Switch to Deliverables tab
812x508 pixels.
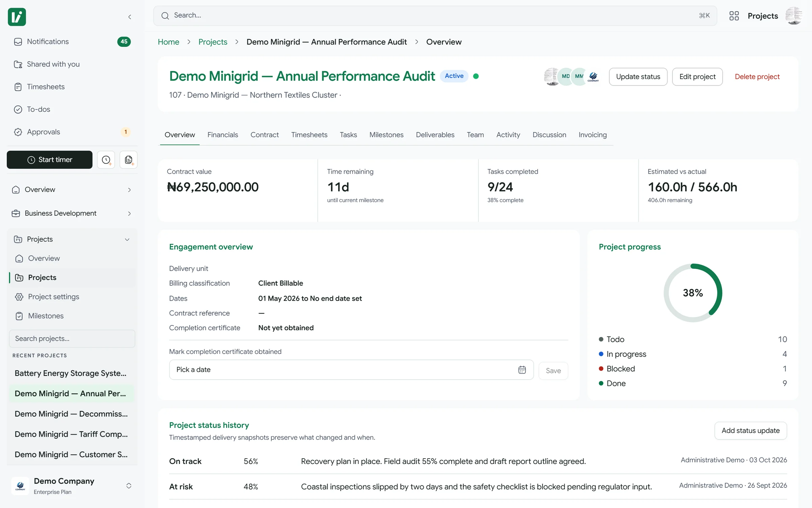pyautogui.click(x=435, y=135)
